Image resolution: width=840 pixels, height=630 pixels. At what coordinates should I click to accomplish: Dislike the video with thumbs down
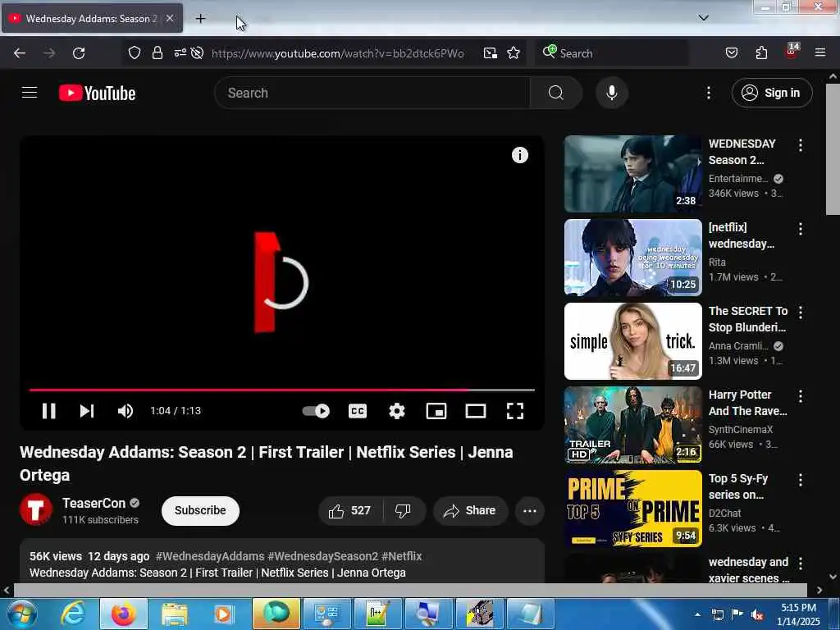[x=404, y=510]
